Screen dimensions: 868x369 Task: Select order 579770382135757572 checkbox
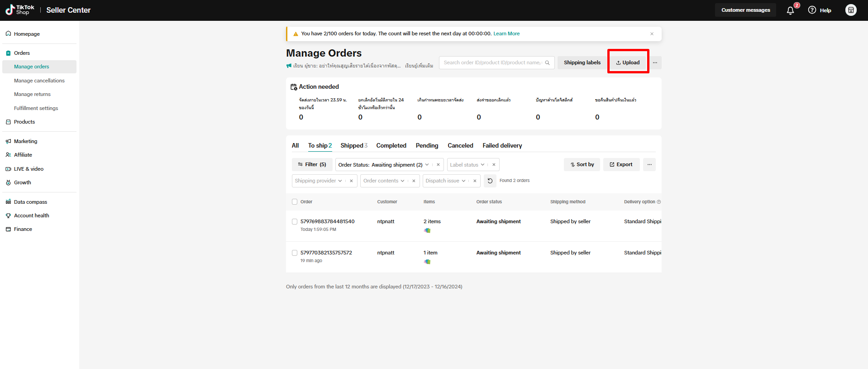click(x=295, y=253)
